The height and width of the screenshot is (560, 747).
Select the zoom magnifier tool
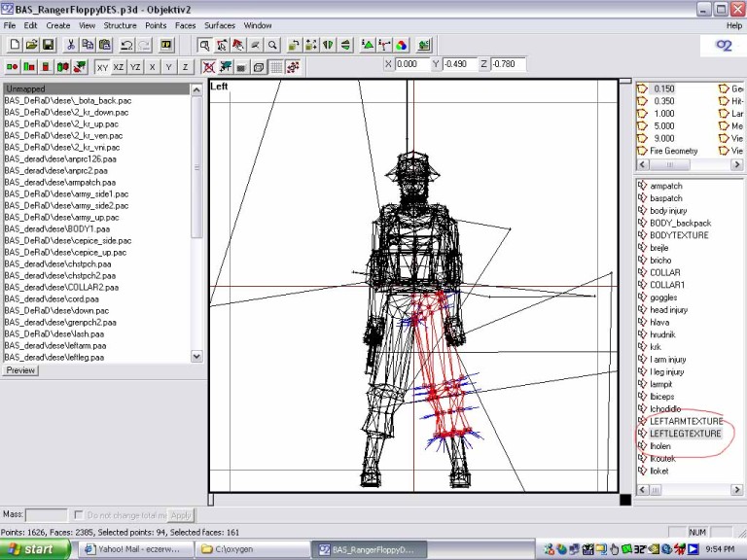click(272, 45)
